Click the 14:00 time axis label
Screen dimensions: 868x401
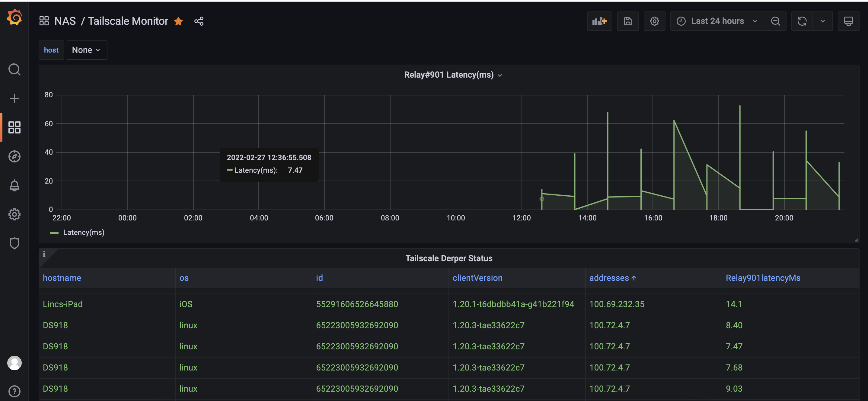pos(587,218)
